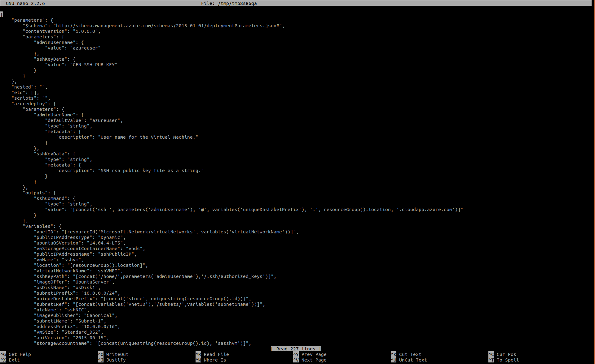The width and height of the screenshot is (595, 364).
Task: Click the ^K Cut Text shortcut
Action: tap(406, 354)
